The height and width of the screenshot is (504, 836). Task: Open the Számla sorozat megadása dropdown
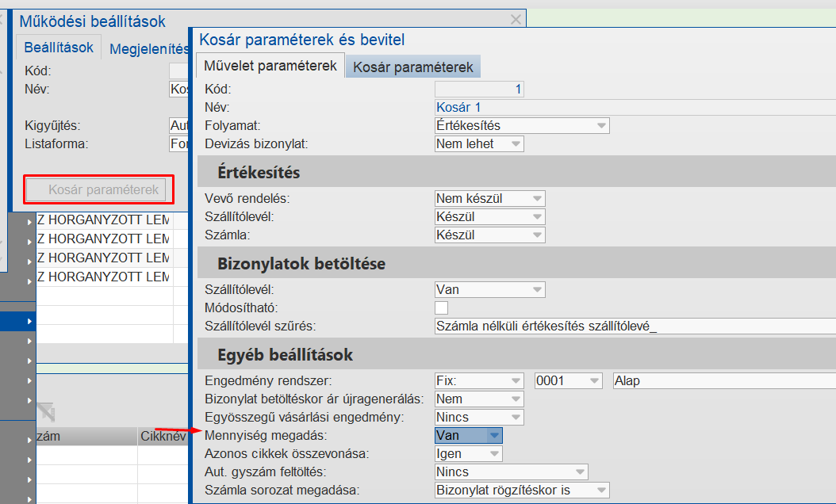[522, 491]
